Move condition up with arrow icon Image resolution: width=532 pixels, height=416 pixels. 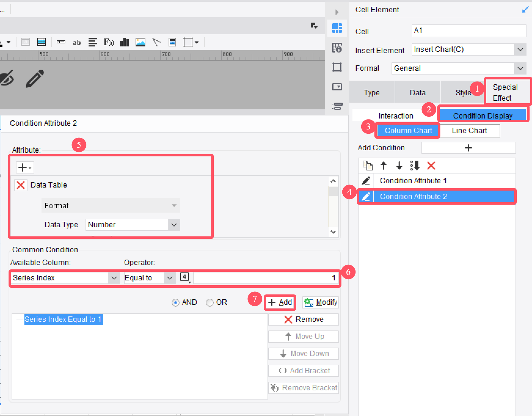click(384, 166)
